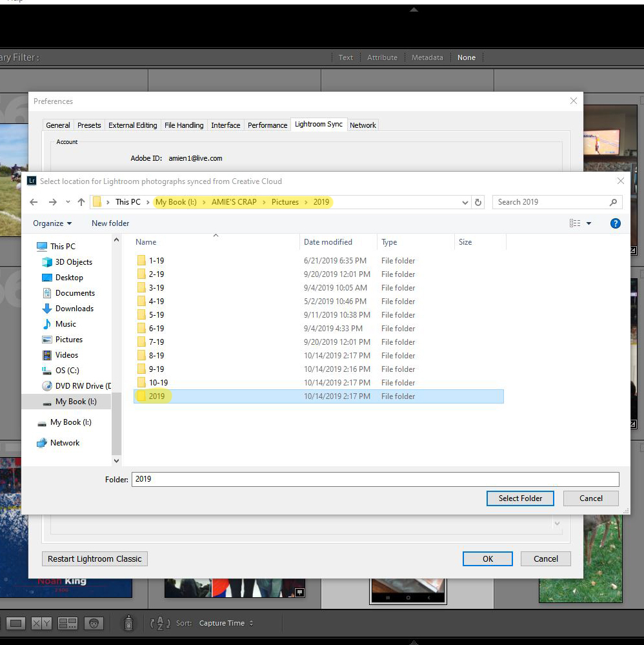Click the Select Folder button
The height and width of the screenshot is (645, 644).
[520, 498]
